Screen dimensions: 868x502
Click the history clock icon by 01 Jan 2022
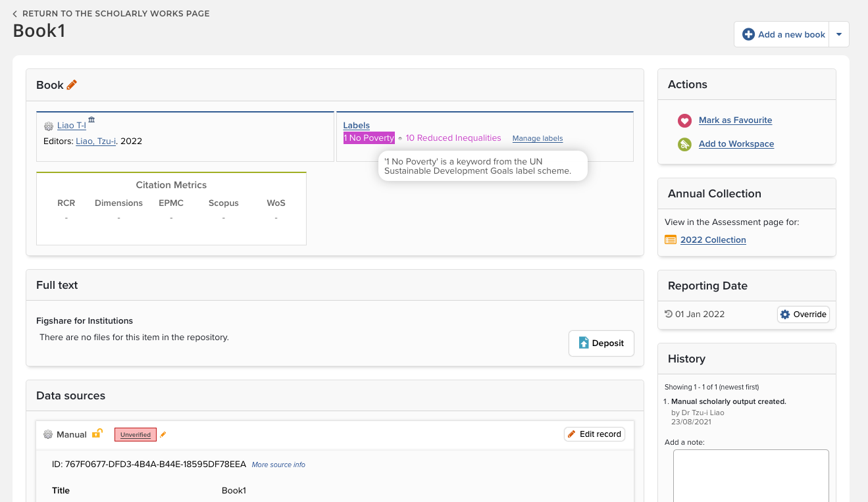coord(669,314)
